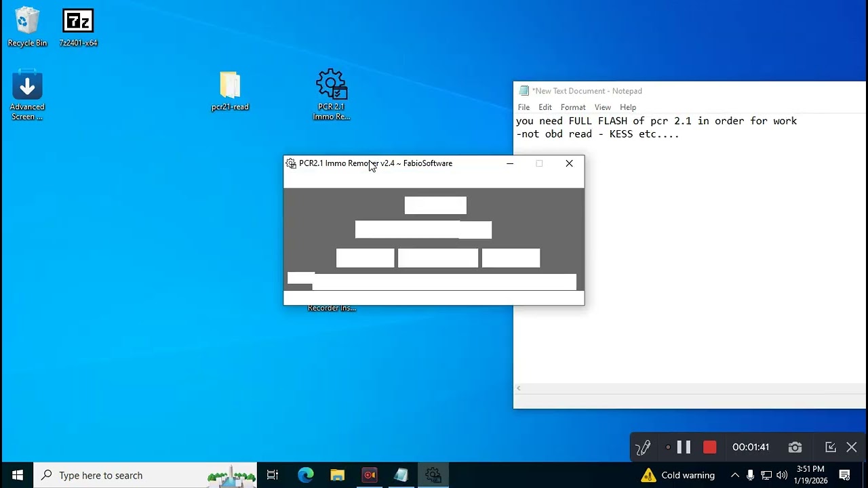Image resolution: width=868 pixels, height=488 pixels.
Task: Select the PCR 2.1 Immo Remover desktop shortcut
Action: [x=332, y=95]
